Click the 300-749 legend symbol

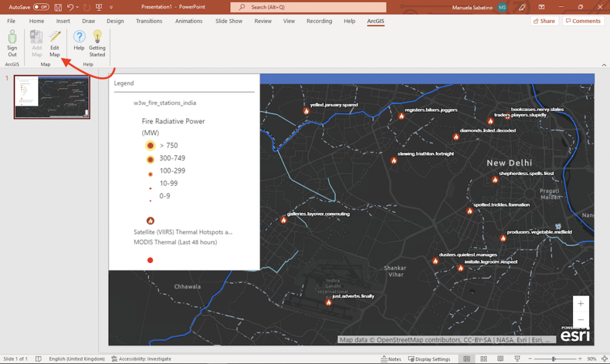[x=150, y=159]
